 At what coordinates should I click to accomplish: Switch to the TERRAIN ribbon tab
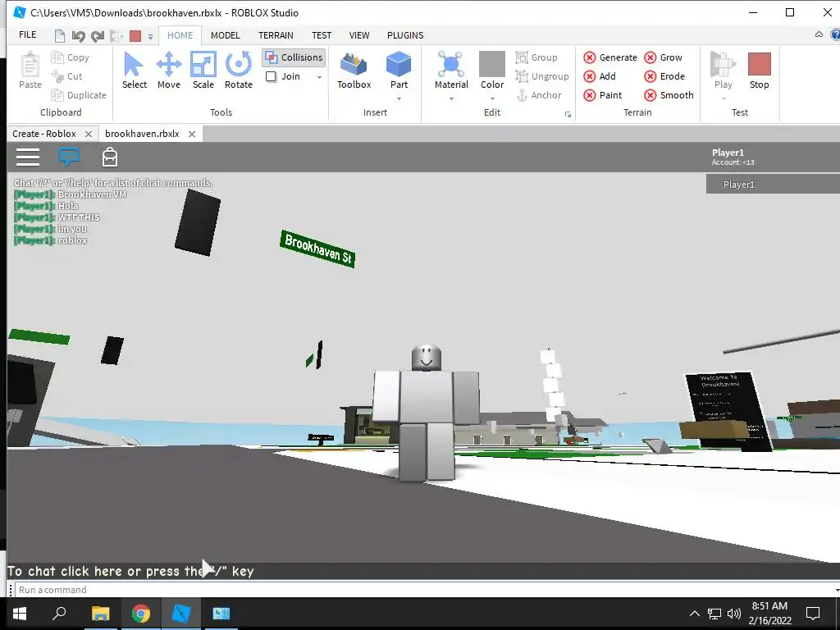276,35
